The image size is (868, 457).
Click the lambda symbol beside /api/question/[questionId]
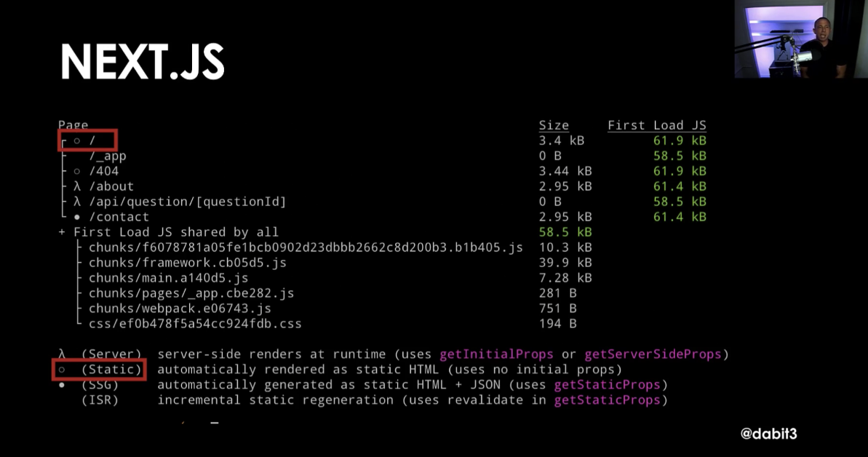click(77, 202)
